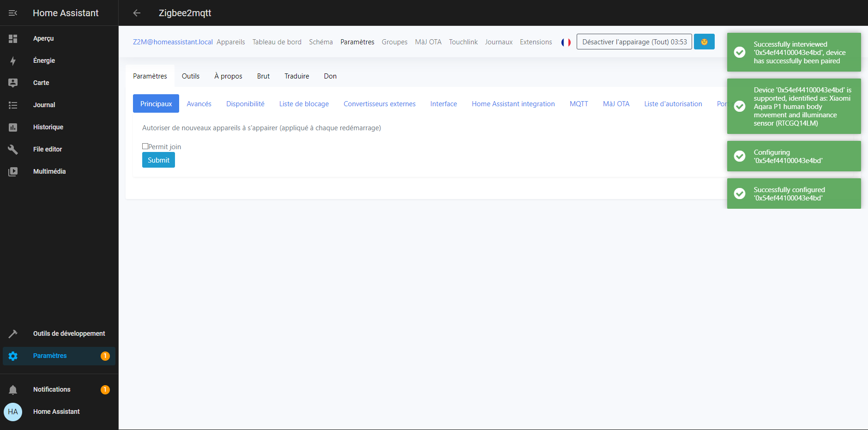The image size is (868, 430).
Task: Open Home Assistant integration section
Action: (x=513, y=104)
